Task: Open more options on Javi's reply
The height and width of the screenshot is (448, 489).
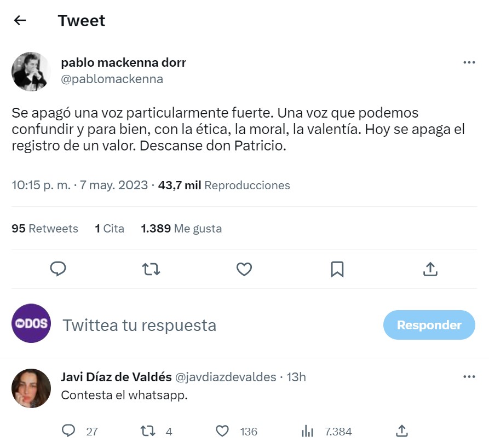Action: 469,377
